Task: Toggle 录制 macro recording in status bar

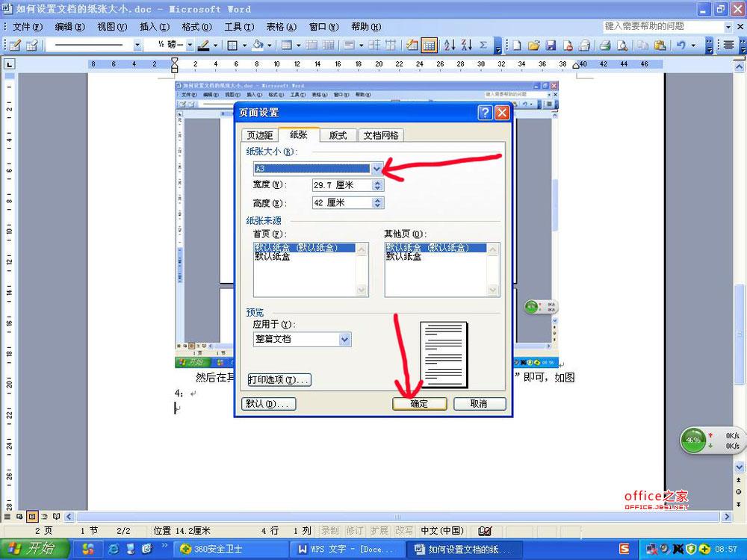Action: pos(329,530)
